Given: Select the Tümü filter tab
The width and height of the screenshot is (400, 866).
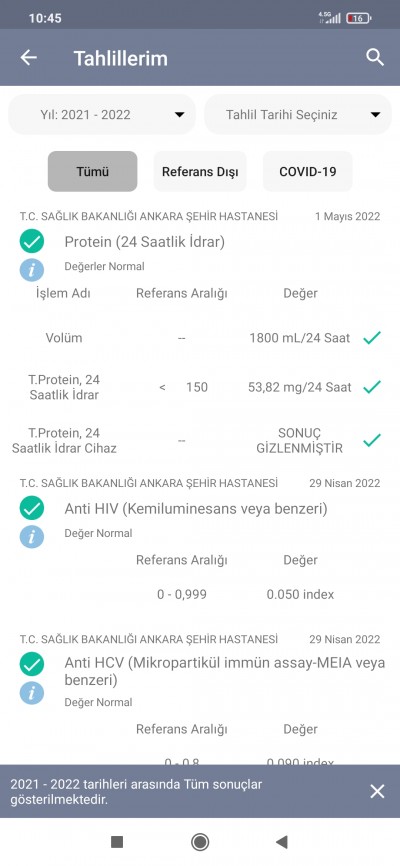Looking at the screenshot, I should [92, 171].
